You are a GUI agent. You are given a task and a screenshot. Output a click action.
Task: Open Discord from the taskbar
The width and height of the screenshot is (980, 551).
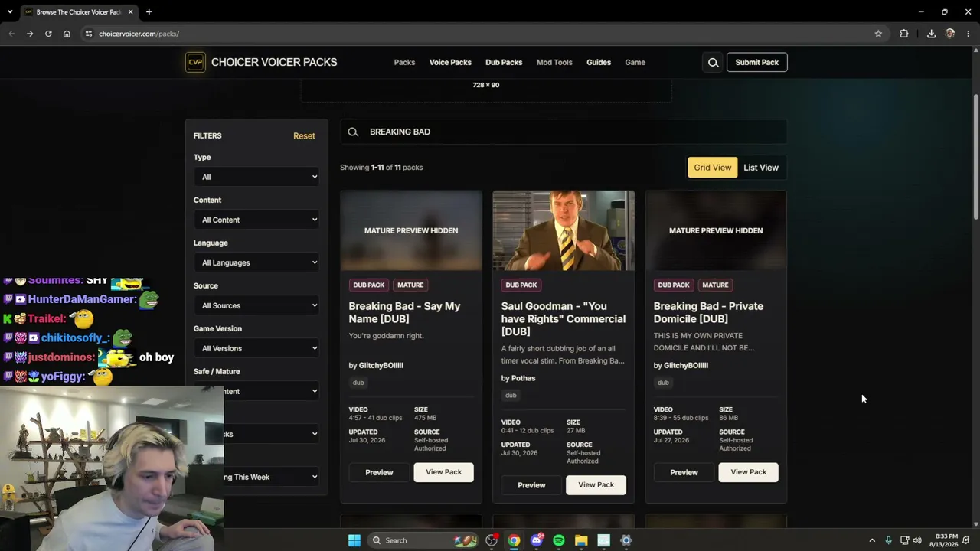(537, 540)
